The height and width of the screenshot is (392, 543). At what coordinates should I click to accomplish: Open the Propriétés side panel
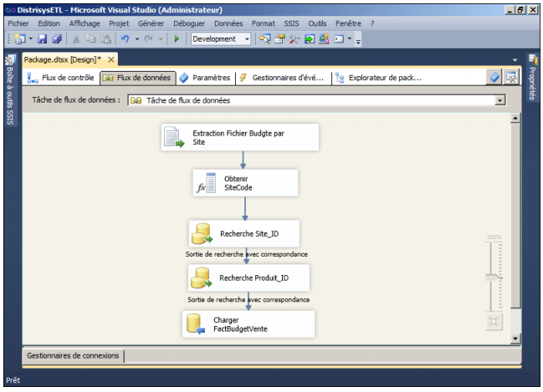533,79
